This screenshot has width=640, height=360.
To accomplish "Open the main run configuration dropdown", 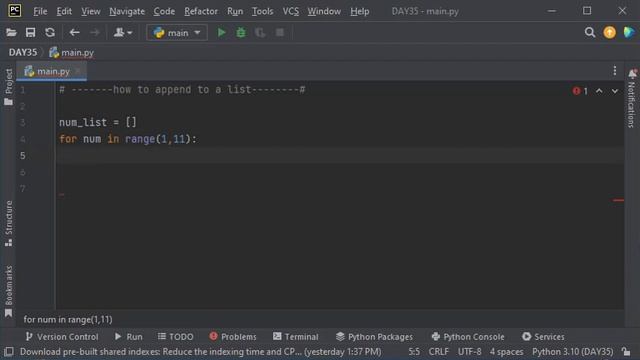I will (177, 33).
